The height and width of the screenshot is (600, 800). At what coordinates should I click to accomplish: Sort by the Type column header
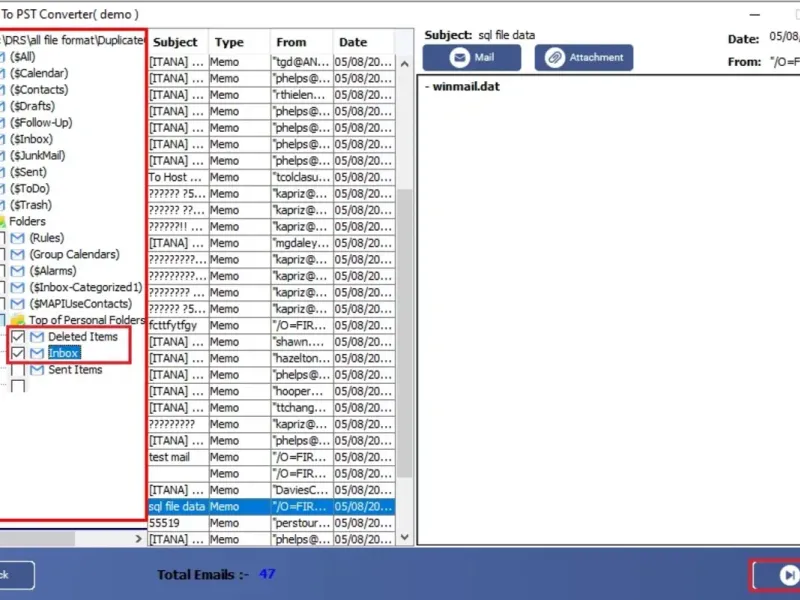239,42
